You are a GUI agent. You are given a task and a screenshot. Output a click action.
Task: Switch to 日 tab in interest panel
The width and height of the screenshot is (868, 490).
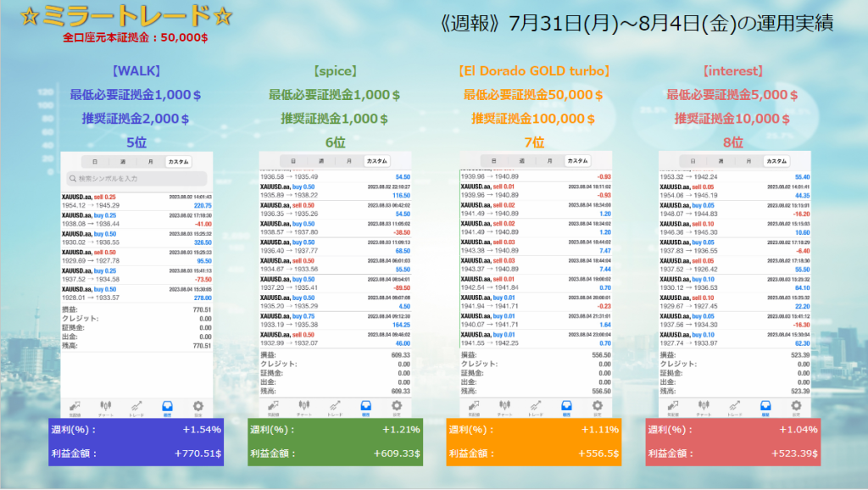point(693,161)
